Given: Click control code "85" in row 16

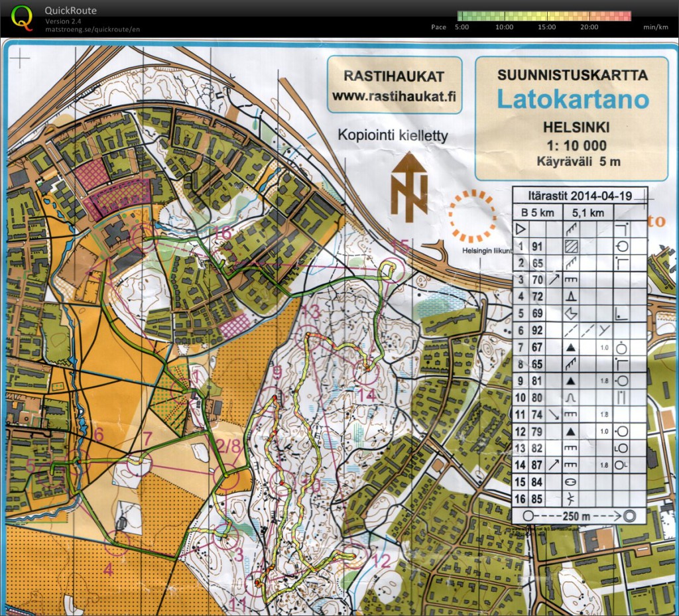Looking at the screenshot, I should [x=537, y=499].
